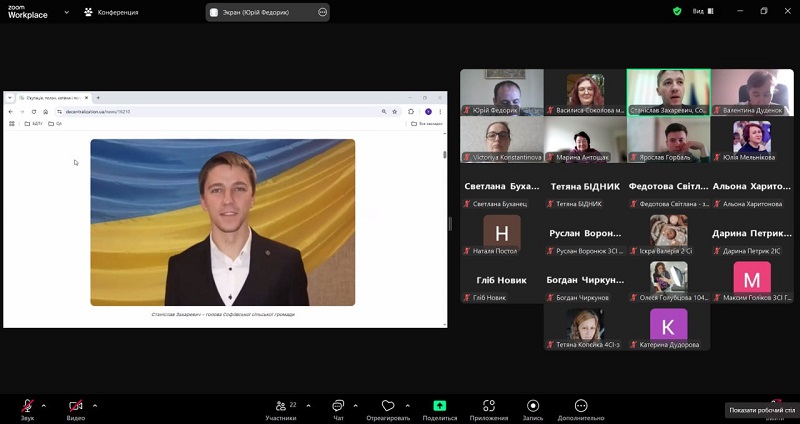
Task: Select Станіслав Захаревич active speaker tile
Action: click(x=669, y=93)
